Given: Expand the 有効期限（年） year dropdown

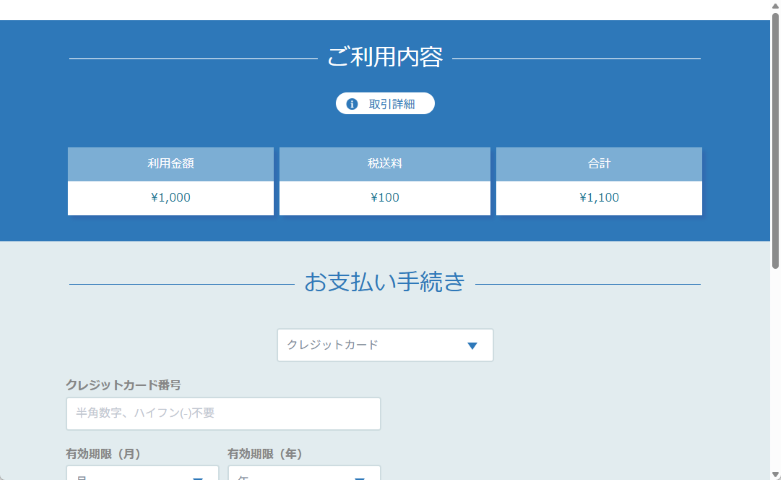Looking at the screenshot, I should 304,473.
